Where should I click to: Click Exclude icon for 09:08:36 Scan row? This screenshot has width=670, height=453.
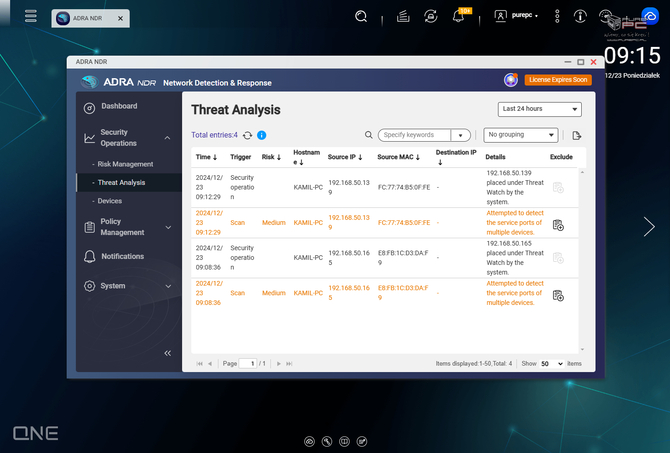pyautogui.click(x=558, y=295)
